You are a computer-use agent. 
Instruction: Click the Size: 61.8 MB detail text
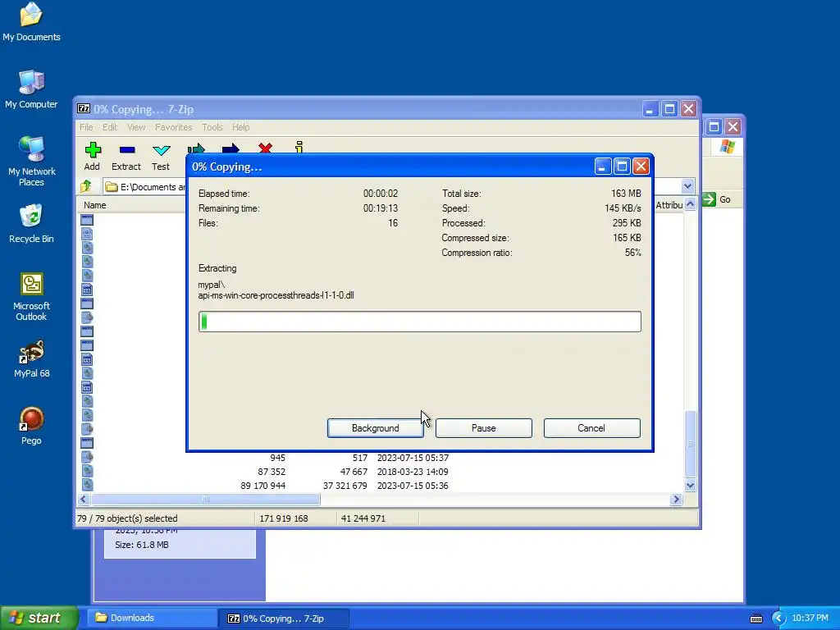tap(141, 545)
